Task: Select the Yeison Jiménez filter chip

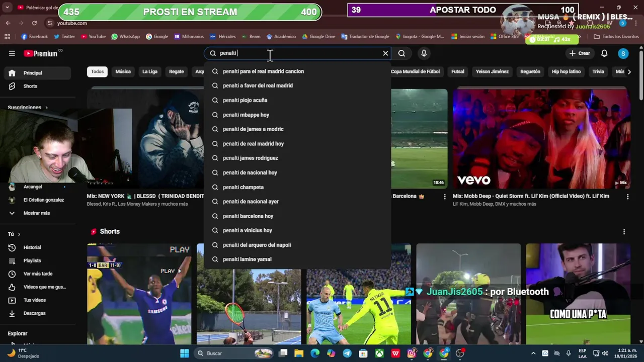Action: pyautogui.click(x=492, y=71)
